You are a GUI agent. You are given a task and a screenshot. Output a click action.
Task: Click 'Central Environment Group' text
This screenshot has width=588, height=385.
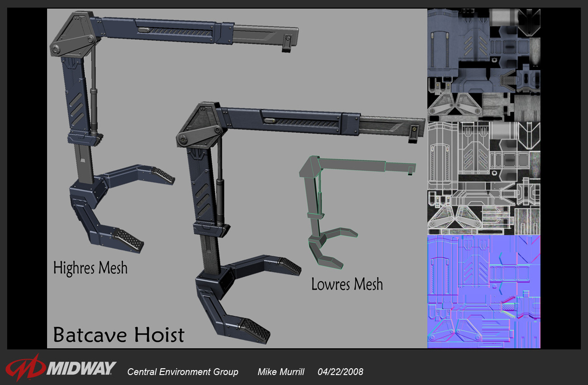coord(183,372)
